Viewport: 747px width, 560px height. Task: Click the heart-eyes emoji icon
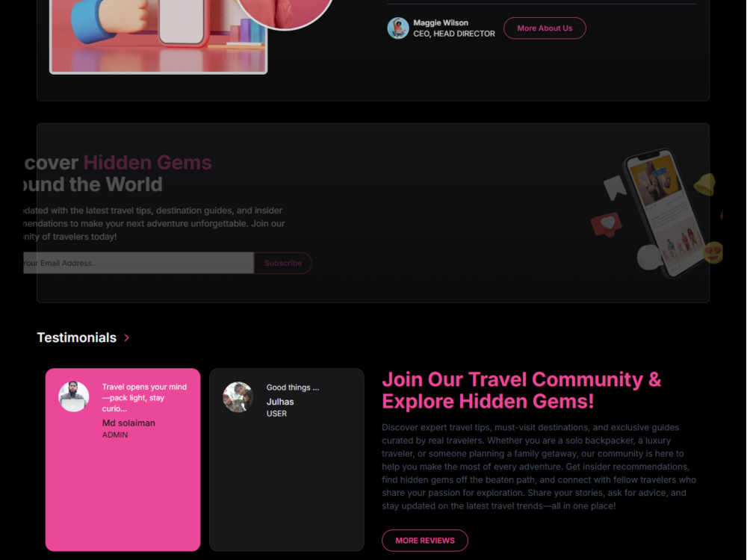(713, 252)
